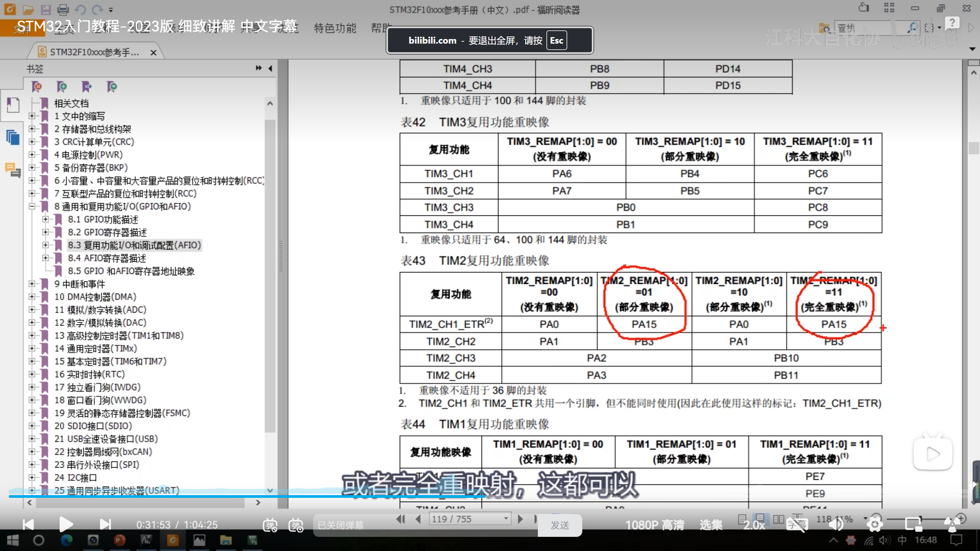Open the 特色功能 menu
The width and height of the screenshot is (980, 551).
(335, 28)
